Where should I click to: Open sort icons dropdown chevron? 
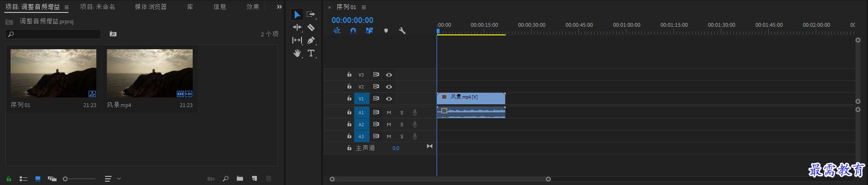(x=119, y=179)
